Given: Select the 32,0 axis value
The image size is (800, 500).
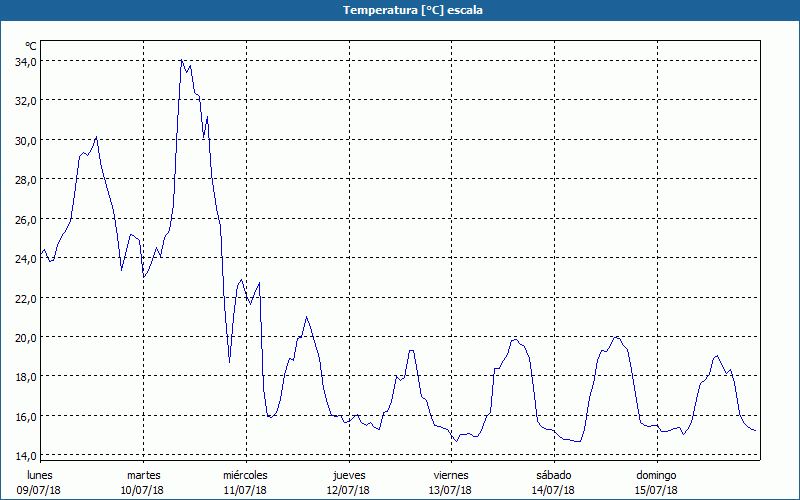Looking at the screenshot, I should pos(26,101).
